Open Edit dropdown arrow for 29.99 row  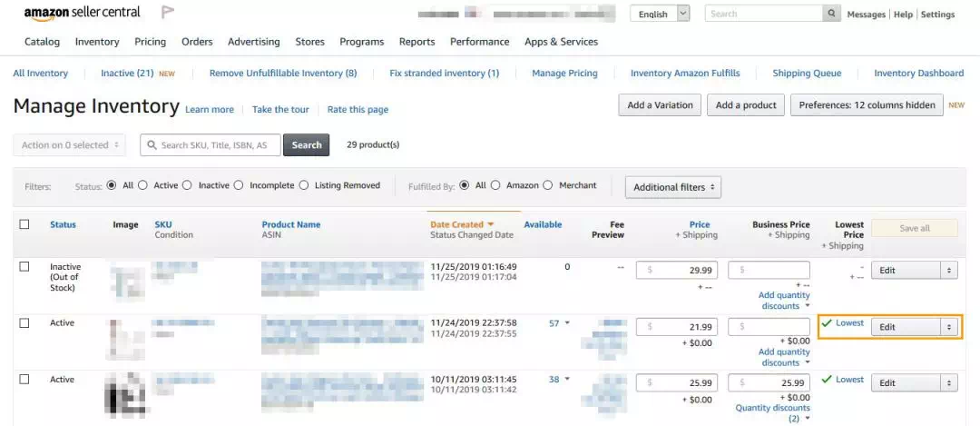(x=949, y=271)
